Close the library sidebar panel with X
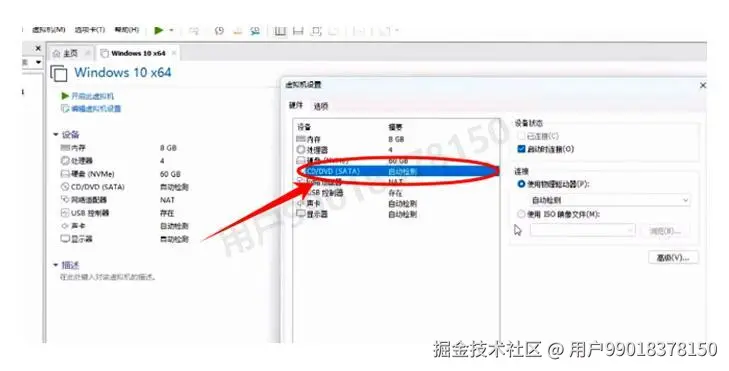The height and width of the screenshot is (371, 729). coord(38,48)
